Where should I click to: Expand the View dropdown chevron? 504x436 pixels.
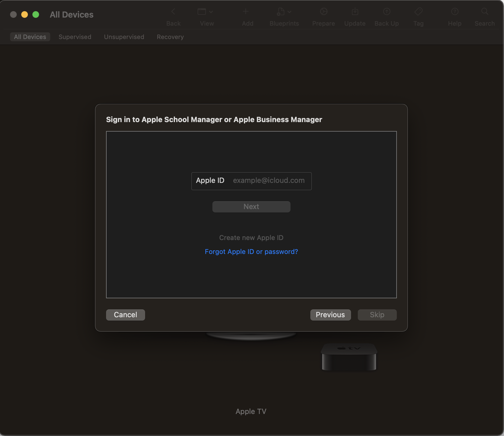click(211, 12)
